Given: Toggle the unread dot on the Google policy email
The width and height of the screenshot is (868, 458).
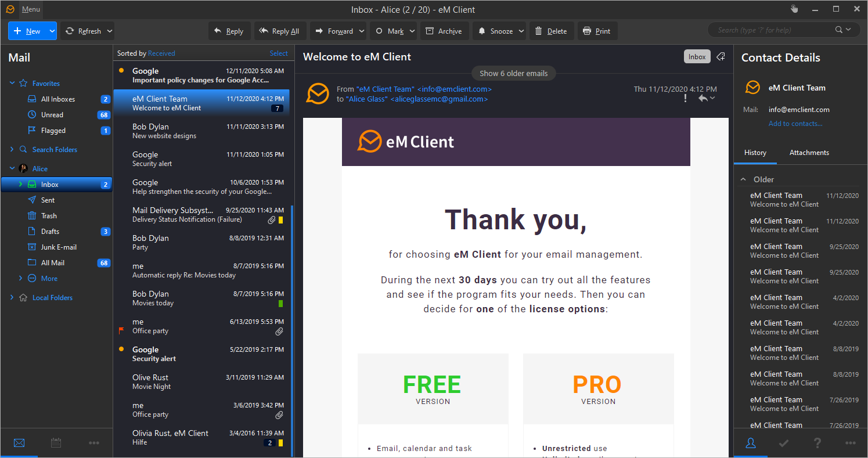Looking at the screenshot, I should (x=121, y=71).
